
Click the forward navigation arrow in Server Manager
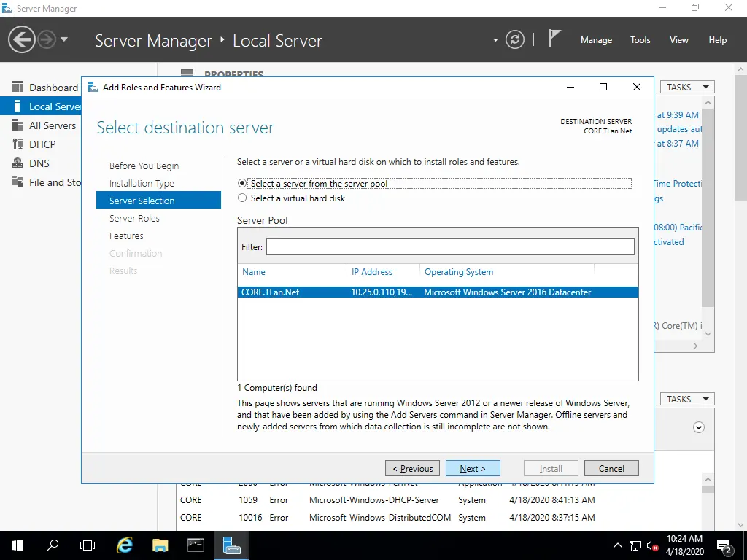tap(47, 39)
